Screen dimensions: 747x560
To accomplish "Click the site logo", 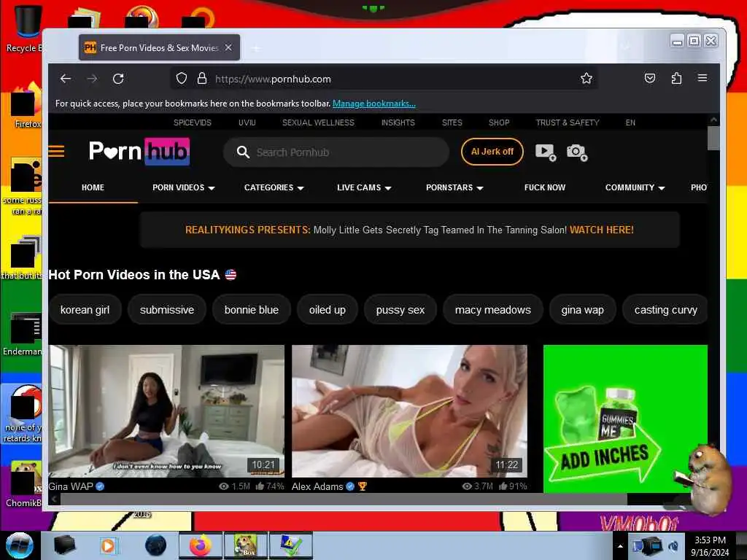I will click(139, 152).
